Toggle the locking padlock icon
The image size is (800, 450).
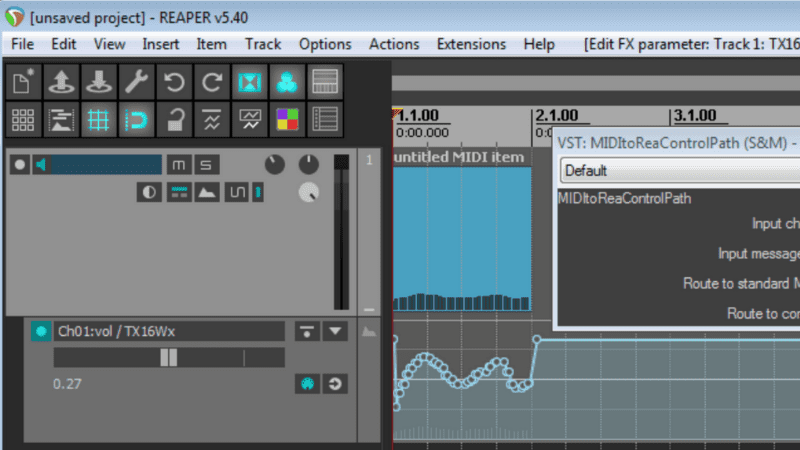174,120
